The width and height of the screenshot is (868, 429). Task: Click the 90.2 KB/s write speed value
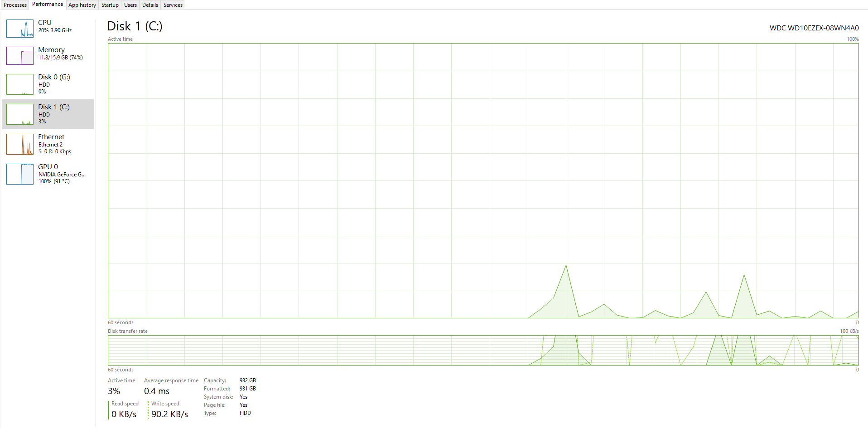[169, 414]
